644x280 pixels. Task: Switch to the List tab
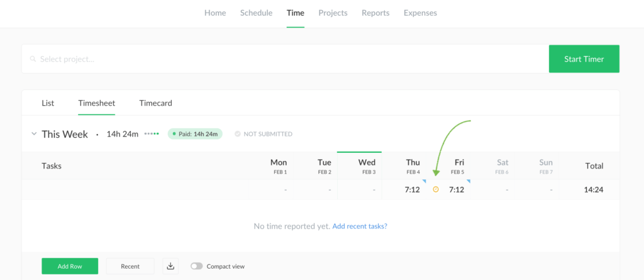point(48,103)
